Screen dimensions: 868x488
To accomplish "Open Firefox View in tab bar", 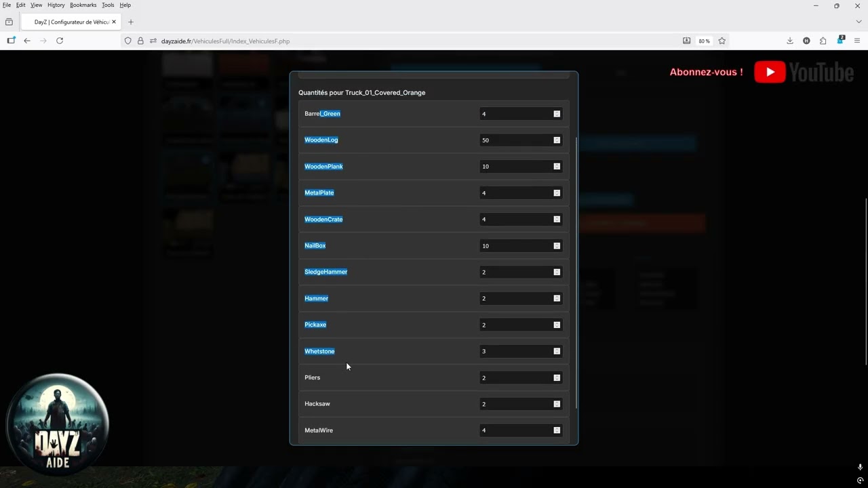I will 9,22.
